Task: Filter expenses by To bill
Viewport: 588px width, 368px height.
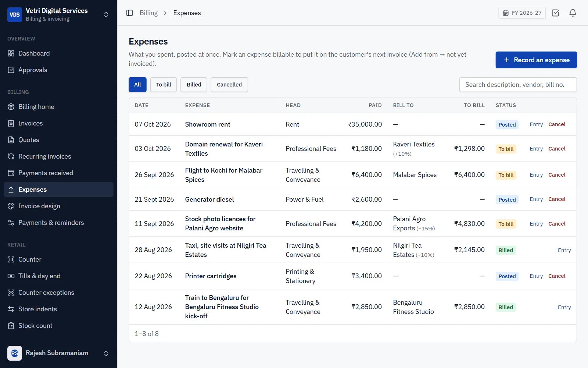Action: [x=164, y=85]
